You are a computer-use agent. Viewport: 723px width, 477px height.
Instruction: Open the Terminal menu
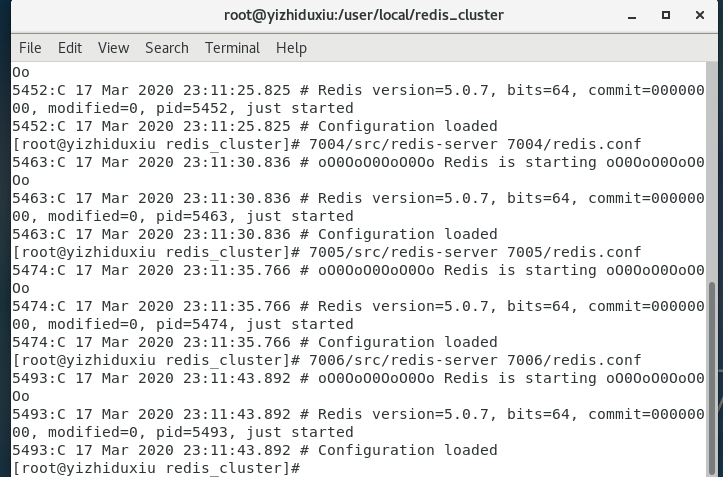click(232, 48)
